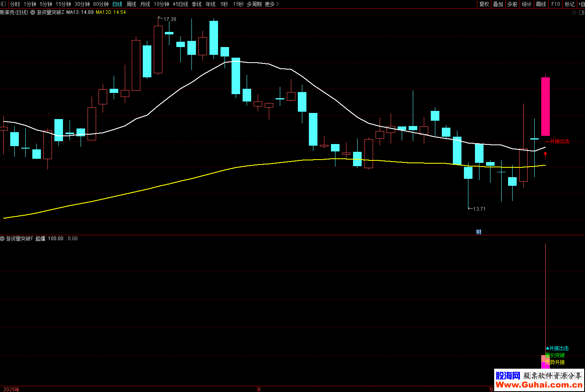Click the MA120: 14.54 label
Screen dimensions: 585x392
111,12
